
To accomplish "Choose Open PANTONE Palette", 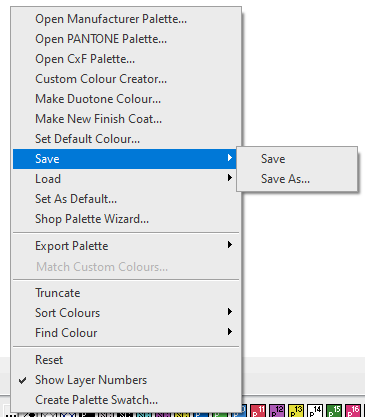I will (x=126, y=39).
